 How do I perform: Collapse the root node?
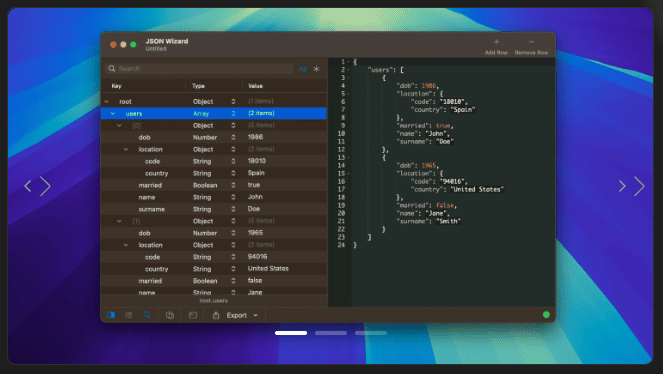(x=107, y=101)
